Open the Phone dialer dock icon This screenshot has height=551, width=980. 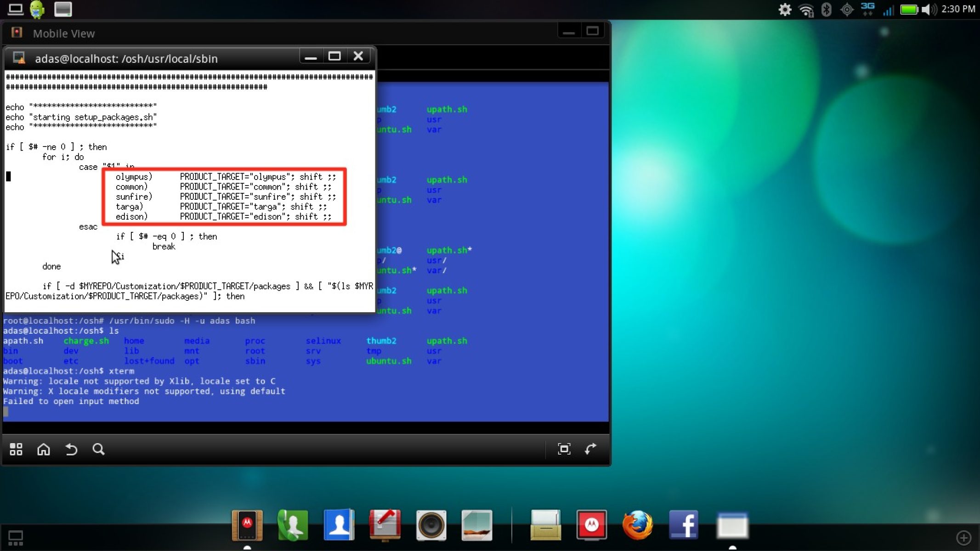click(293, 525)
